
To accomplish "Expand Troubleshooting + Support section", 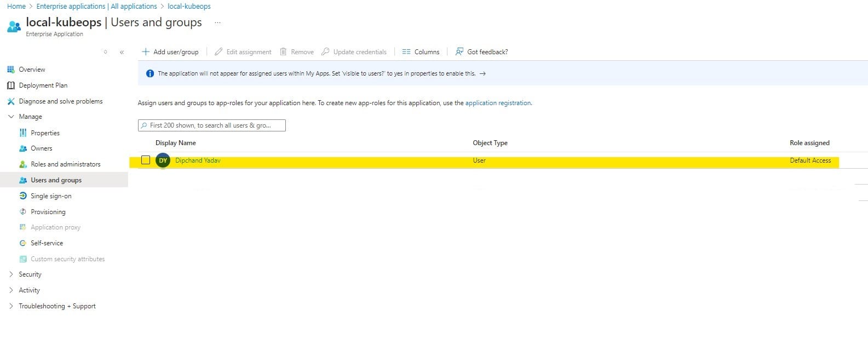I will point(11,306).
